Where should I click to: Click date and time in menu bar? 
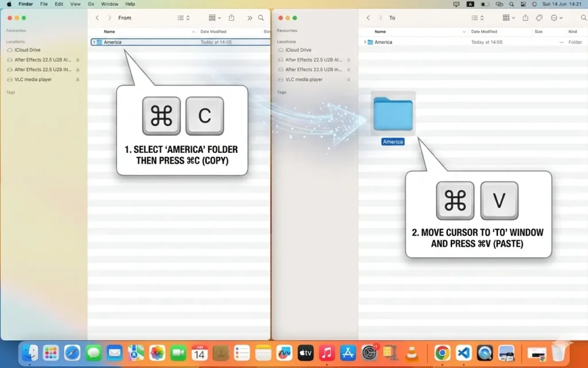pos(562,4)
